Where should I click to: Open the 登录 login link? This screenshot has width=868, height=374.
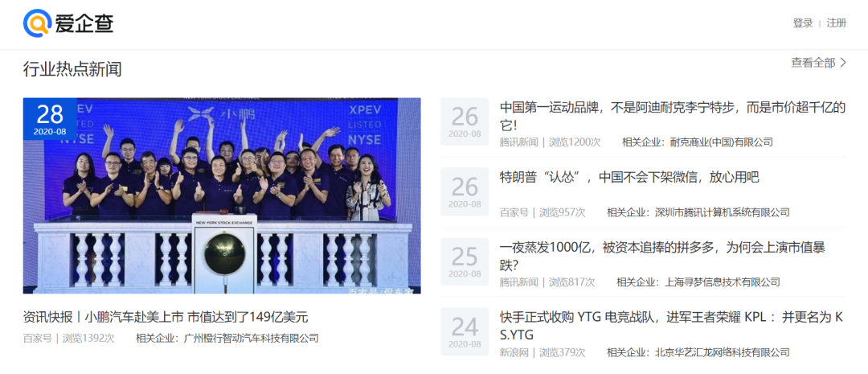point(803,23)
